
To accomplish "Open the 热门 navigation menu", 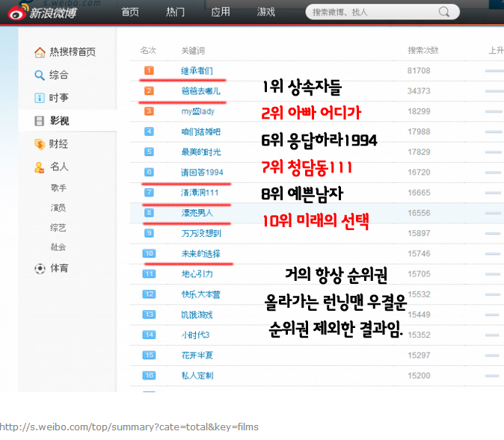I will point(176,13).
